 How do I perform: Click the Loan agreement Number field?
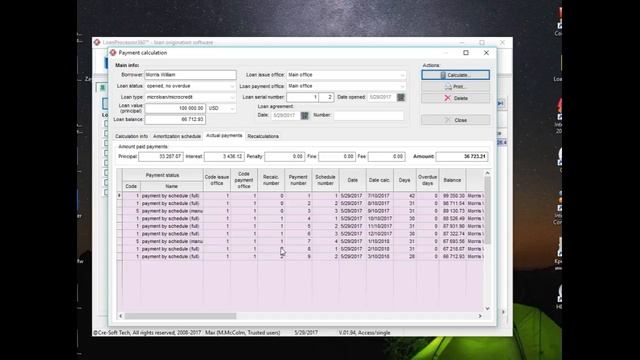pos(369,116)
